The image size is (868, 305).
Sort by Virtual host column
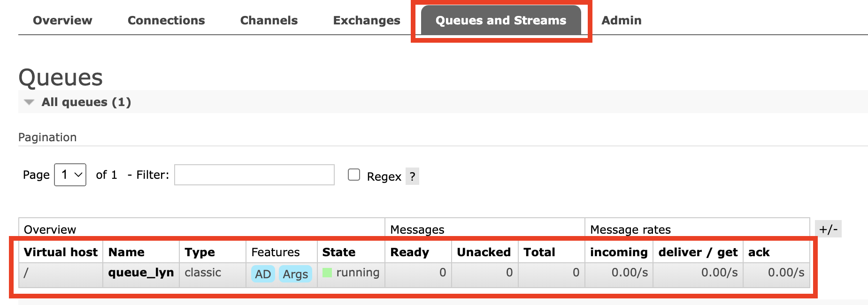point(61,252)
